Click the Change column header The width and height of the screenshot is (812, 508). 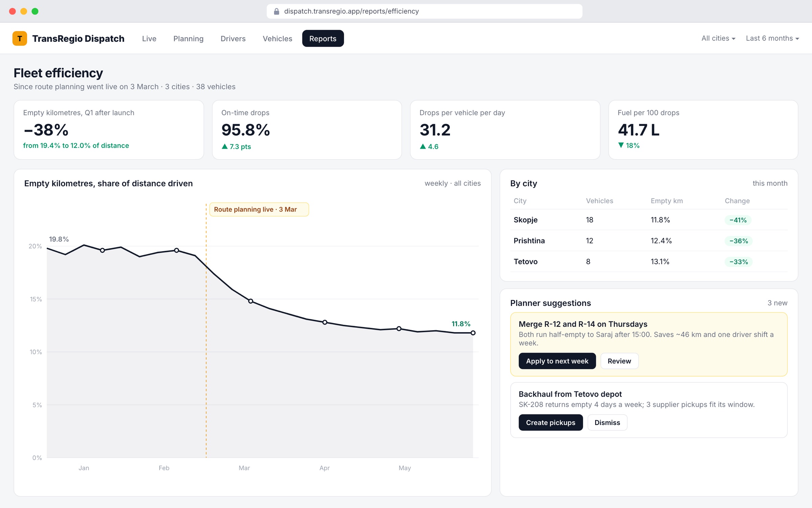pos(737,201)
